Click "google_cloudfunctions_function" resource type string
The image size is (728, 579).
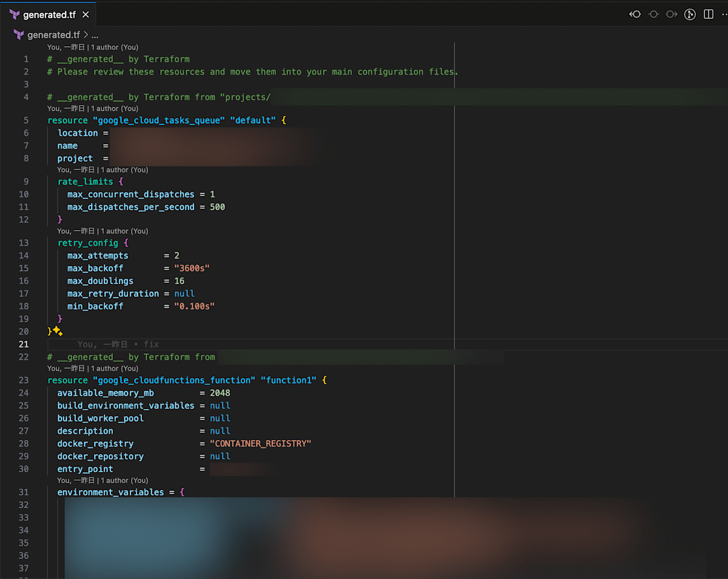[174, 380]
